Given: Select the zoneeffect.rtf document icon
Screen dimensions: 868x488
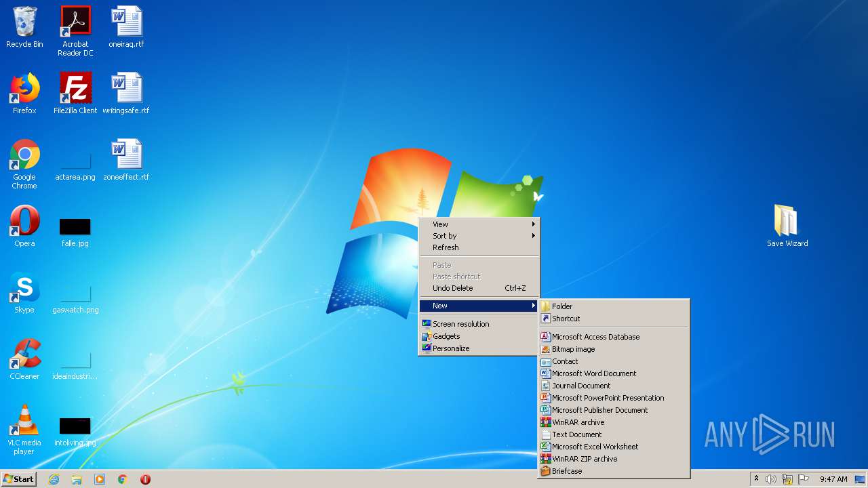Looking at the screenshot, I should click(x=126, y=160).
